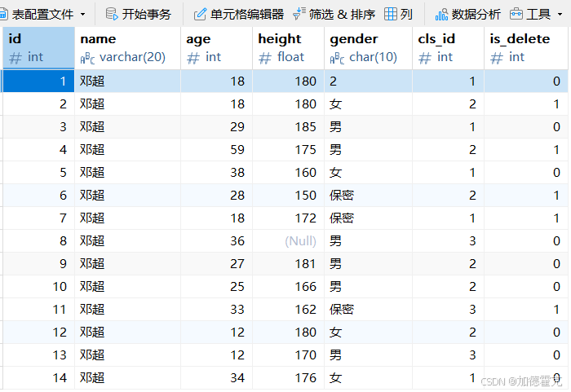
Task: Click the height cell 172 in row 7
Action: point(288,218)
